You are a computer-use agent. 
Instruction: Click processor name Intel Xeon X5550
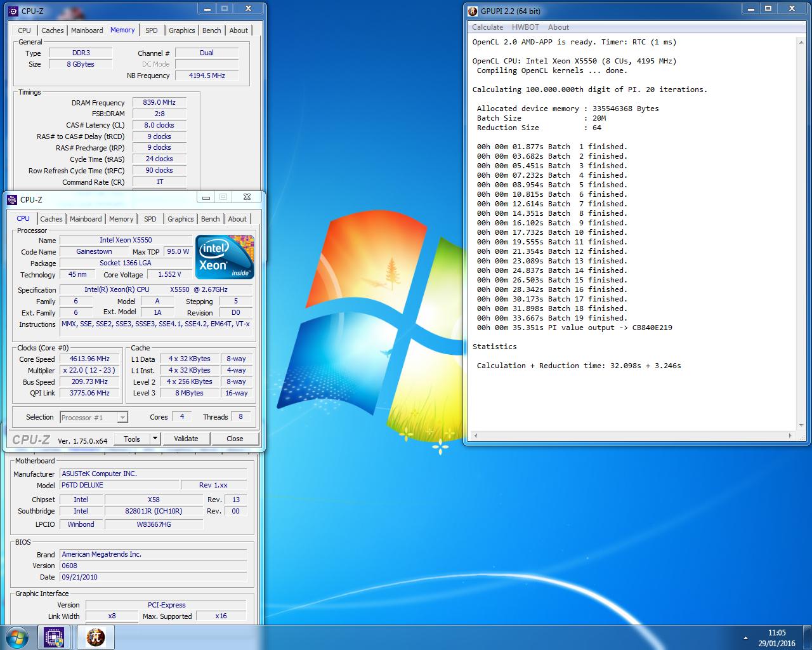pos(125,240)
